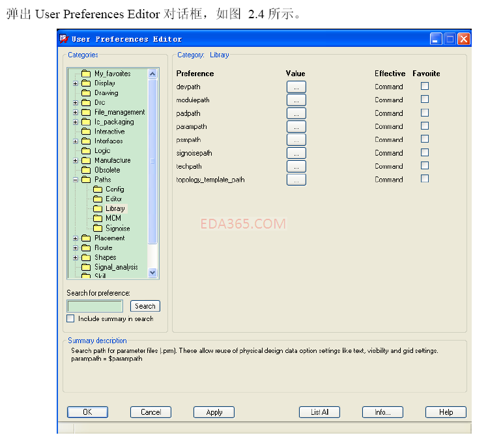Open devpath value browse button

point(296,87)
